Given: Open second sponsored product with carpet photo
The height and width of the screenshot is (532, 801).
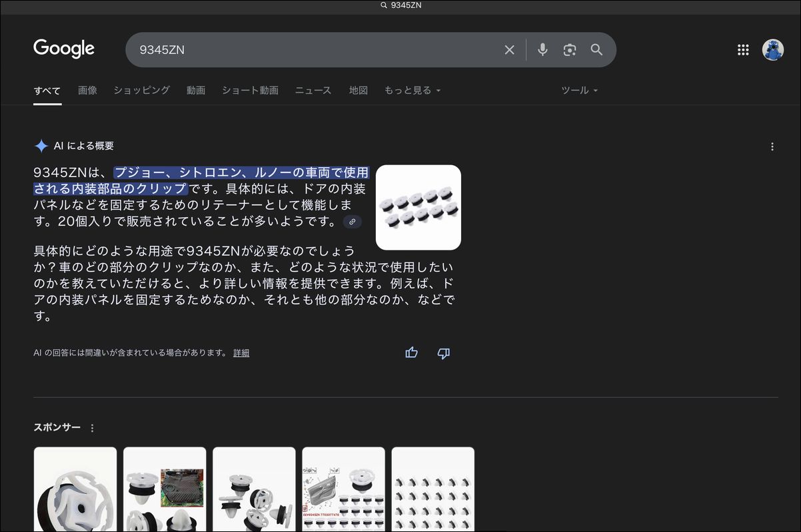Looking at the screenshot, I should pos(165,489).
